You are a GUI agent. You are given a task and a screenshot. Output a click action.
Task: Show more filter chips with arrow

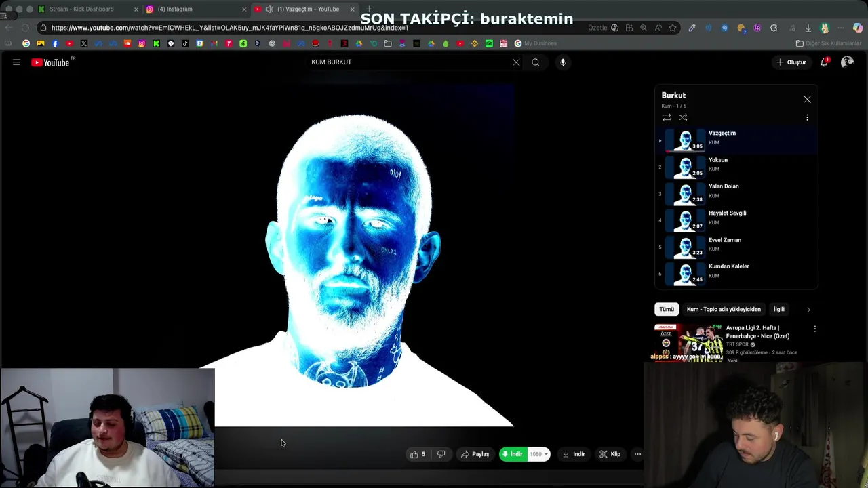tap(808, 310)
